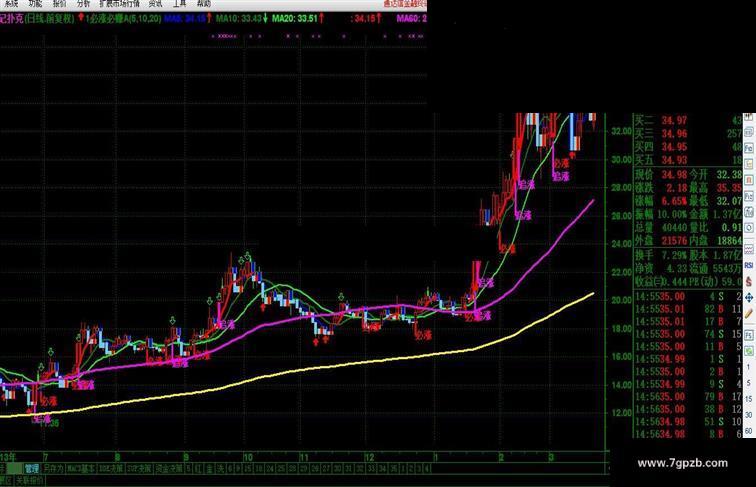756x487 pixels.
Task: Click the tick row with volume 82 B
Action: coord(688,309)
